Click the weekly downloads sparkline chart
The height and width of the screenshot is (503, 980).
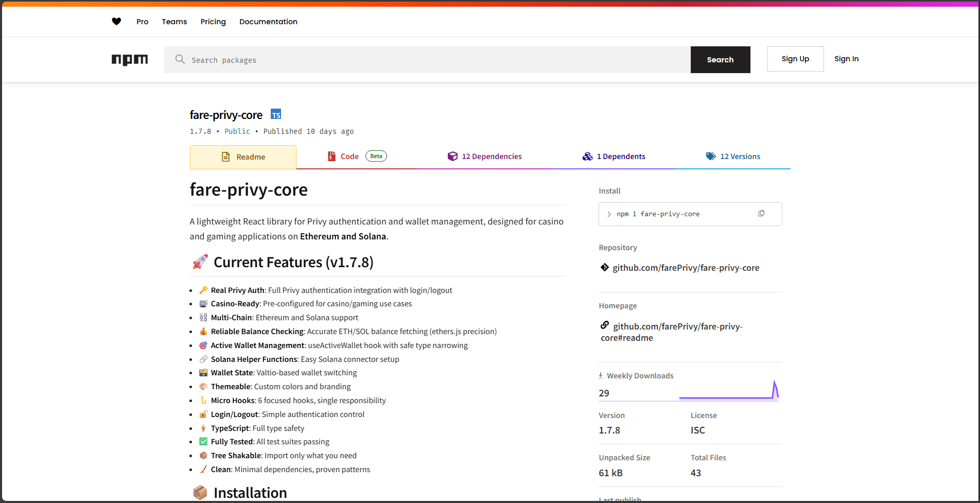coord(729,390)
